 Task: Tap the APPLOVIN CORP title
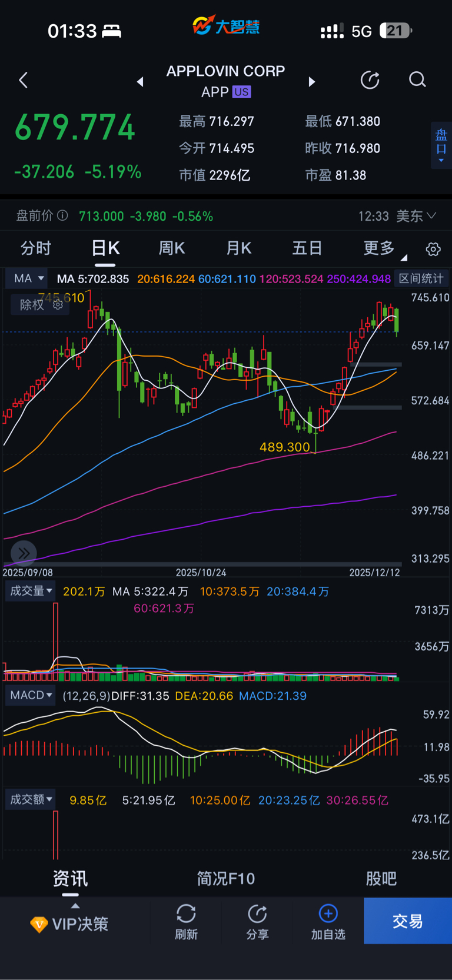point(226,71)
